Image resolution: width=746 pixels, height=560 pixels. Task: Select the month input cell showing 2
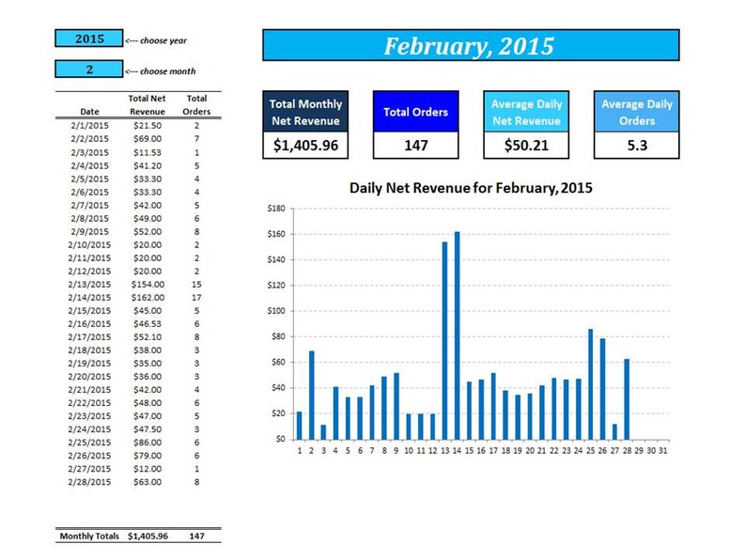coord(89,69)
